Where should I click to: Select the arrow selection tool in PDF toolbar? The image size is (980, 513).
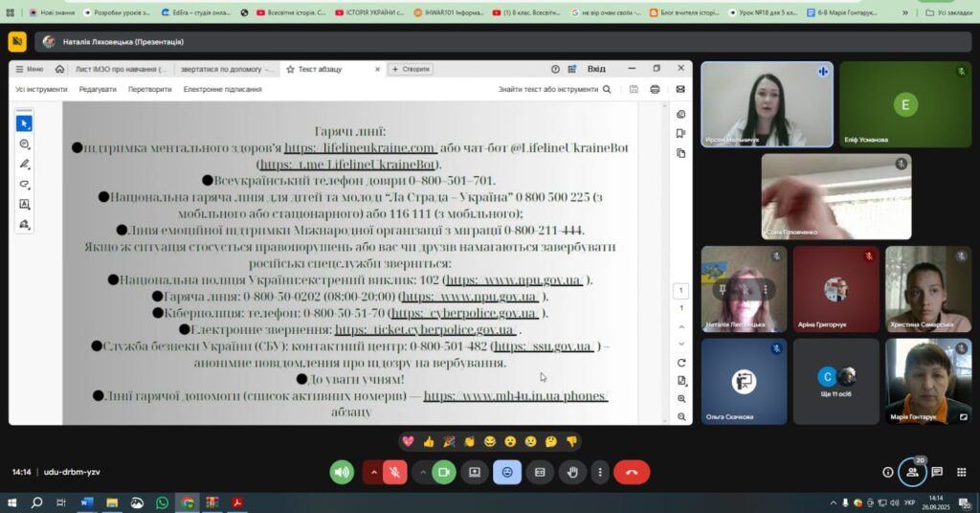(x=25, y=123)
